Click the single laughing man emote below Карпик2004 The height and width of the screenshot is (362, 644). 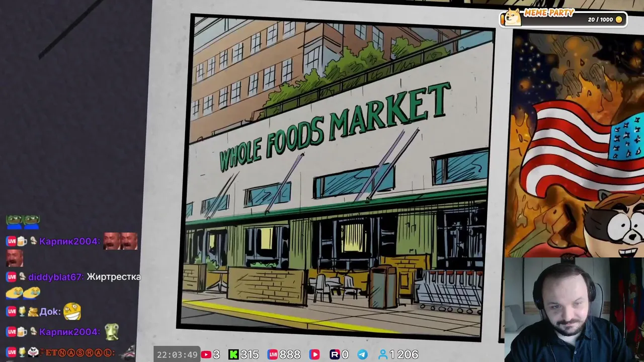coord(14,258)
